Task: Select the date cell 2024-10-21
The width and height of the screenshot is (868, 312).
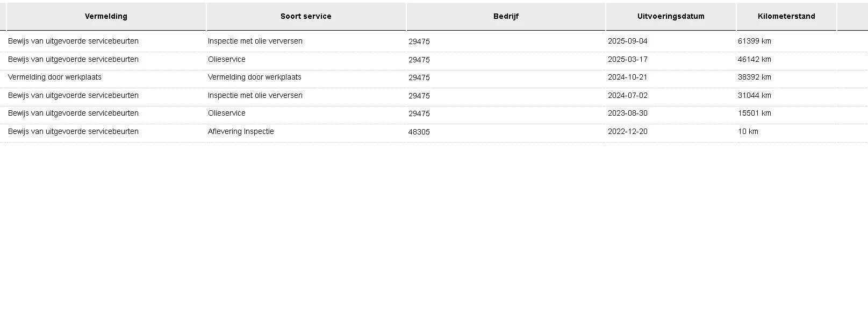Action: [628, 77]
